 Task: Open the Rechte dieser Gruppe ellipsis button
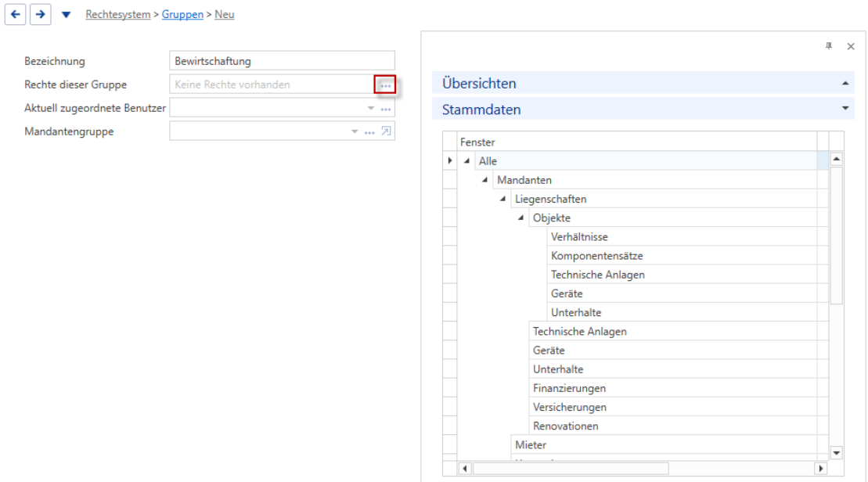coord(385,85)
